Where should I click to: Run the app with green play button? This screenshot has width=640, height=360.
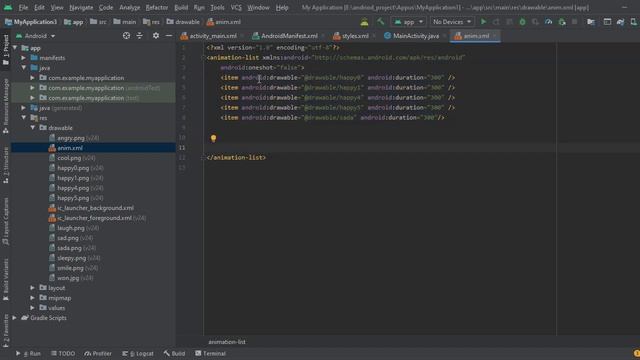click(483, 22)
